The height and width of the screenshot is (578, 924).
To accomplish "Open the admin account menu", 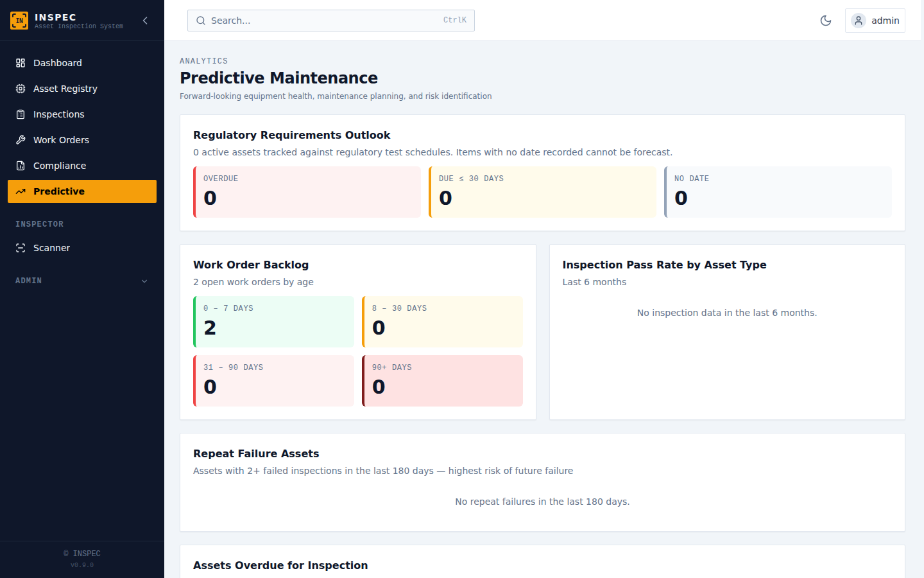I will (875, 21).
